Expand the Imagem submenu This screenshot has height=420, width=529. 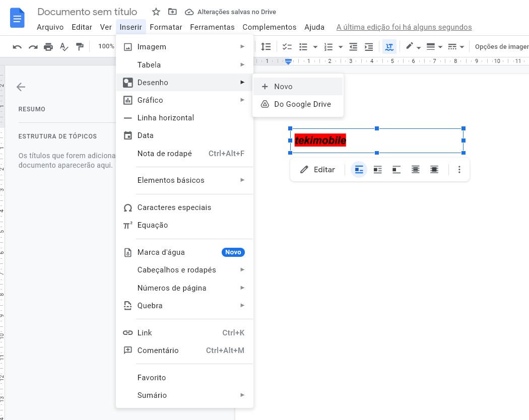pyautogui.click(x=184, y=46)
